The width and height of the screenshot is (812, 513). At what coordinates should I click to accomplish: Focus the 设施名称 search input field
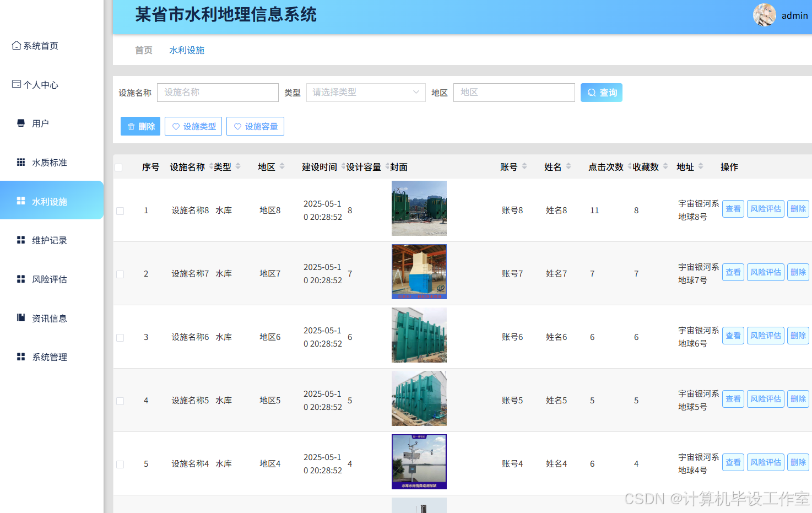coord(218,93)
